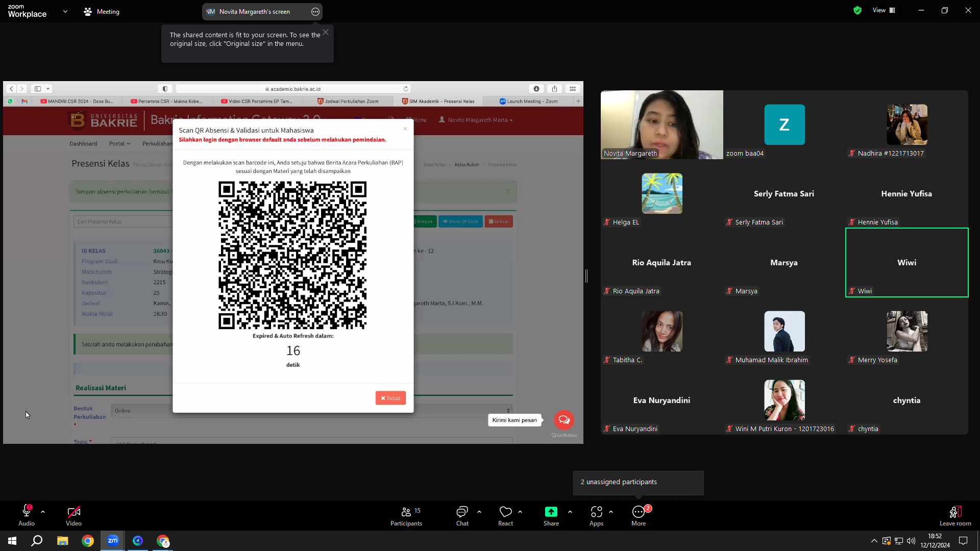The height and width of the screenshot is (551, 980).
Task: Open browser downloads icon
Action: pyautogui.click(x=536, y=89)
